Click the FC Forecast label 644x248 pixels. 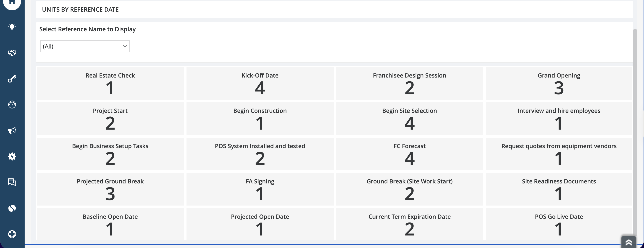pyautogui.click(x=409, y=146)
